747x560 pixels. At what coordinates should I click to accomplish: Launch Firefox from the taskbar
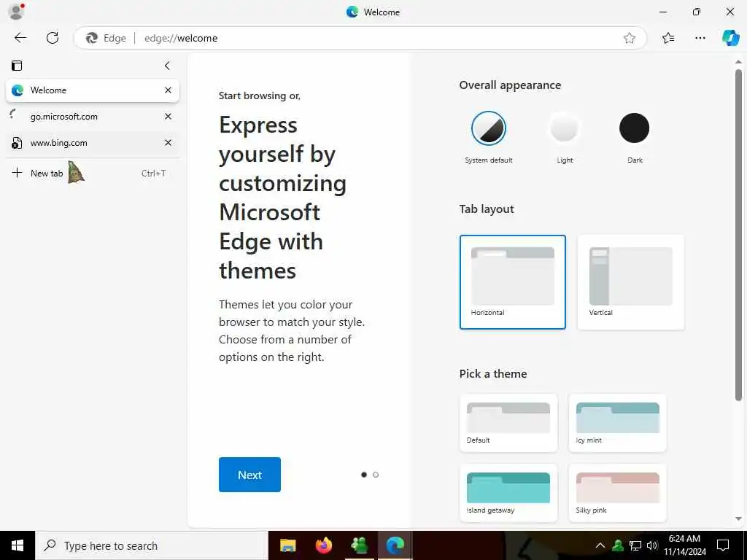coord(323,545)
